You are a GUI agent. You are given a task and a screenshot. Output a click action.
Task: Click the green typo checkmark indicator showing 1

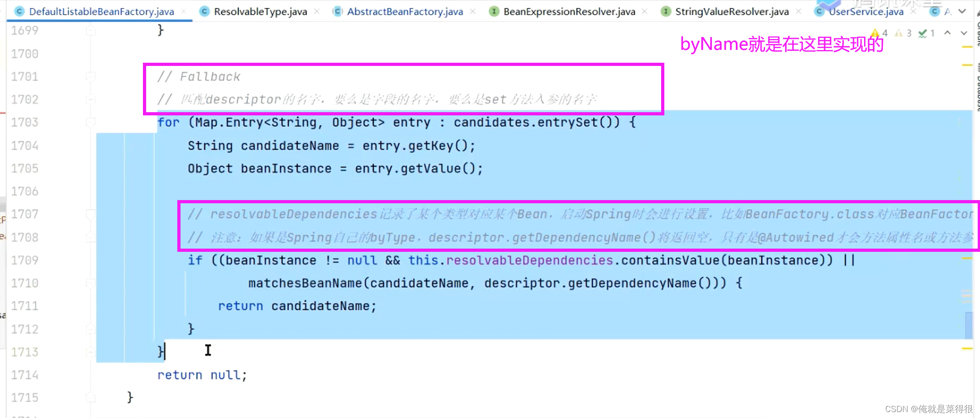[926, 33]
